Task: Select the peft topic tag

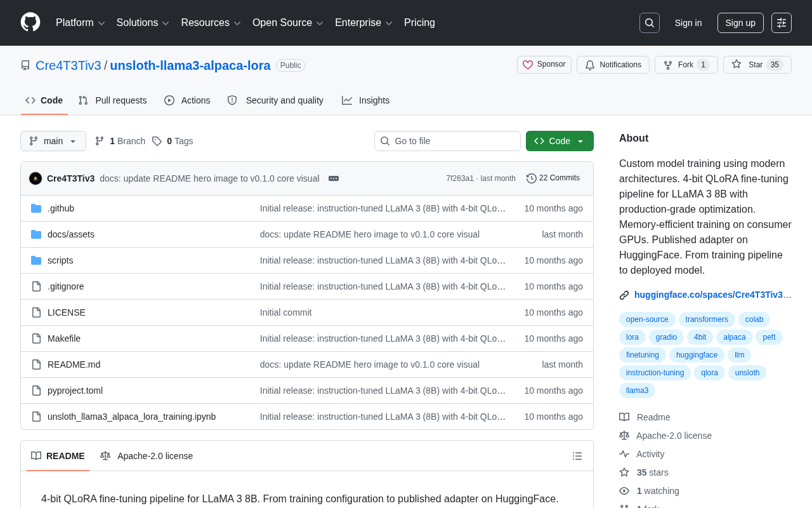Action: (x=769, y=337)
